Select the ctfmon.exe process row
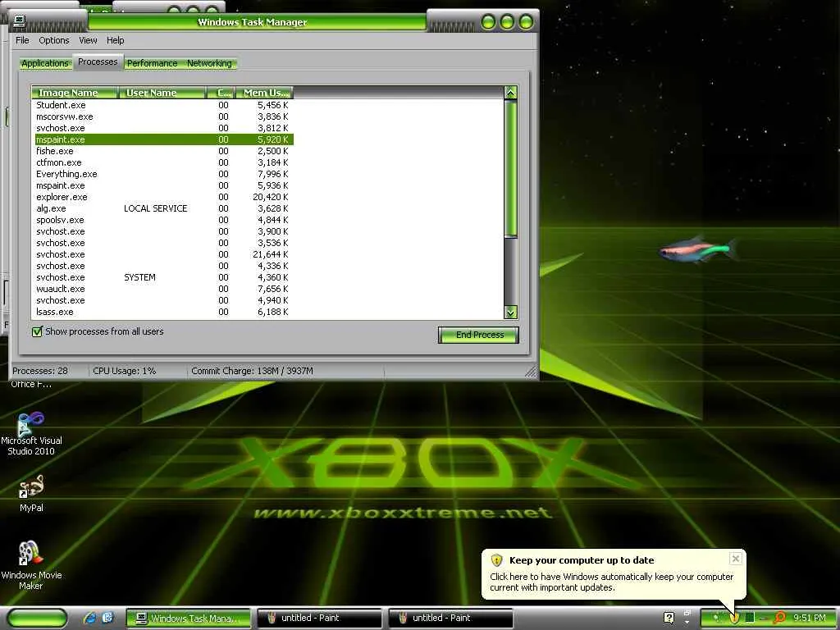Image resolution: width=840 pixels, height=630 pixels. pyautogui.click(x=162, y=162)
